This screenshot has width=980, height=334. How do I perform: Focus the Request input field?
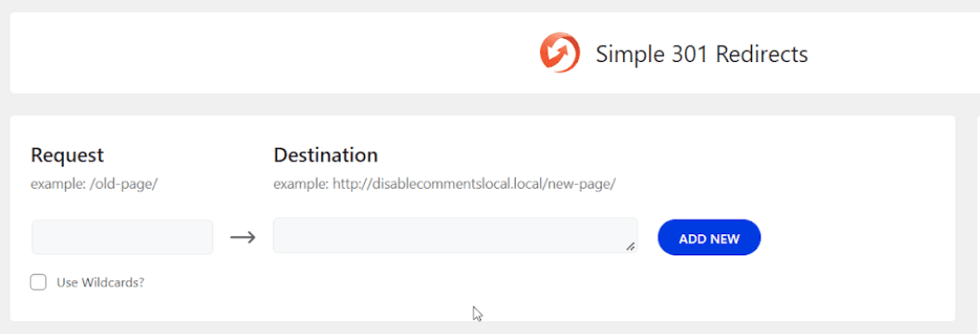click(x=122, y=237)
